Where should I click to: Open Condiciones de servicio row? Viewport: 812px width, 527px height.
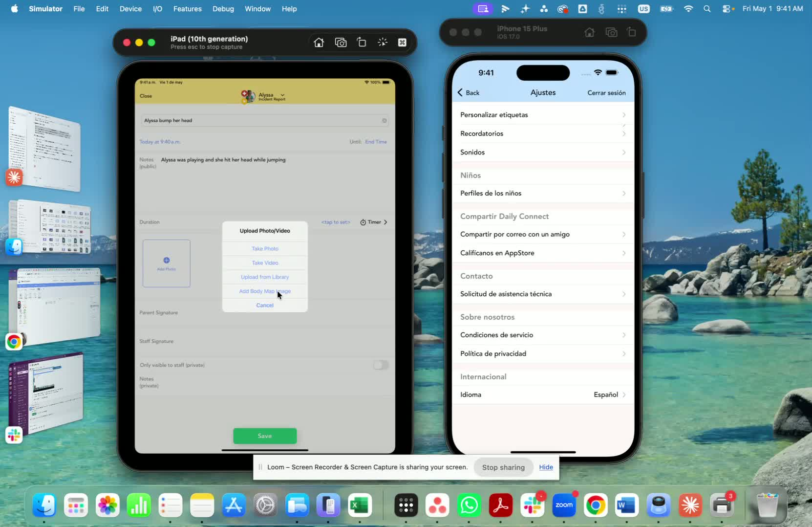543,335
